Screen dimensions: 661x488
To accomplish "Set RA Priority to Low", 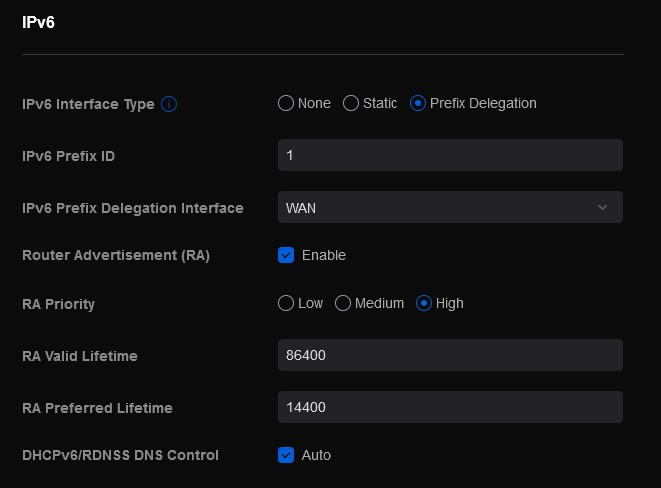I will [286, 303].
